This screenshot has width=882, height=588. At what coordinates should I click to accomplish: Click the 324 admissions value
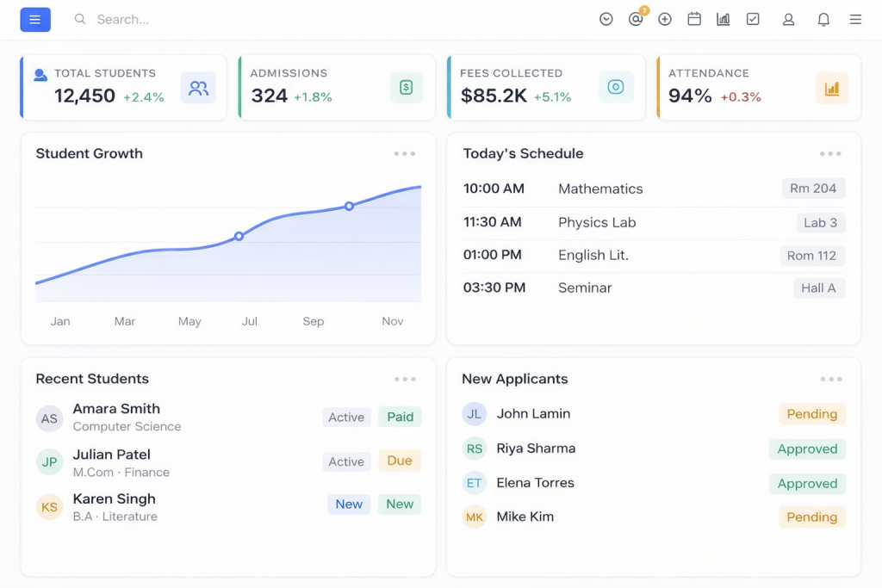point(270,96)
